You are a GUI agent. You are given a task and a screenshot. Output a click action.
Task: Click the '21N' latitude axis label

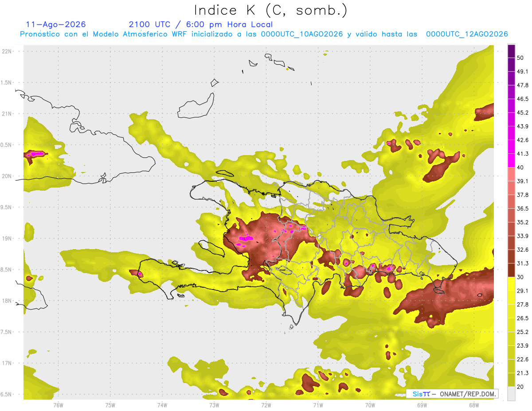(7, 114)
